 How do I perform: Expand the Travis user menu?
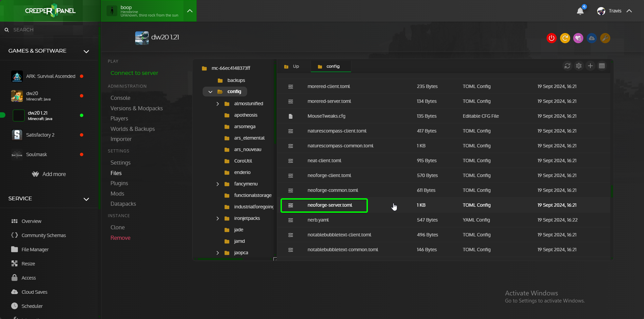coord(629,11)
